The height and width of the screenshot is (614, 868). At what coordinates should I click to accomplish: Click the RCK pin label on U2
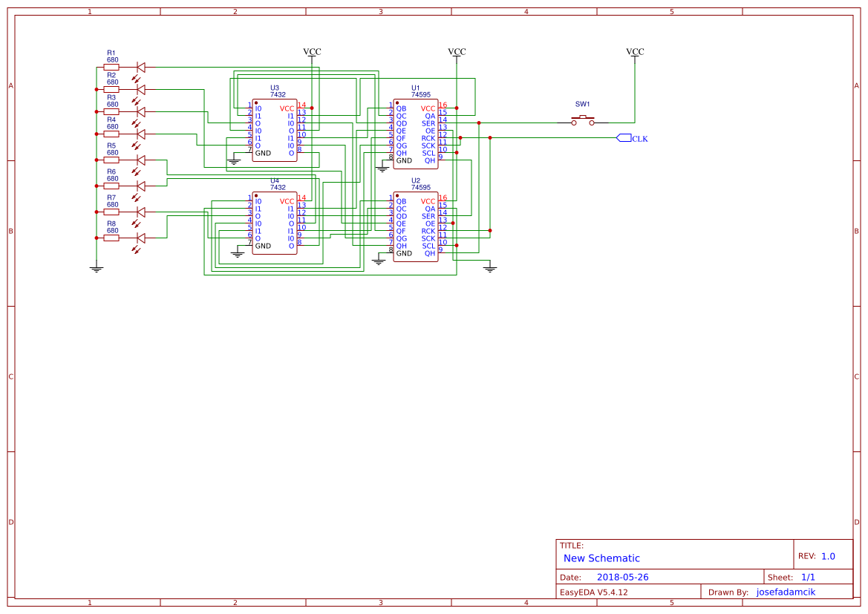(x=428, y=232)
